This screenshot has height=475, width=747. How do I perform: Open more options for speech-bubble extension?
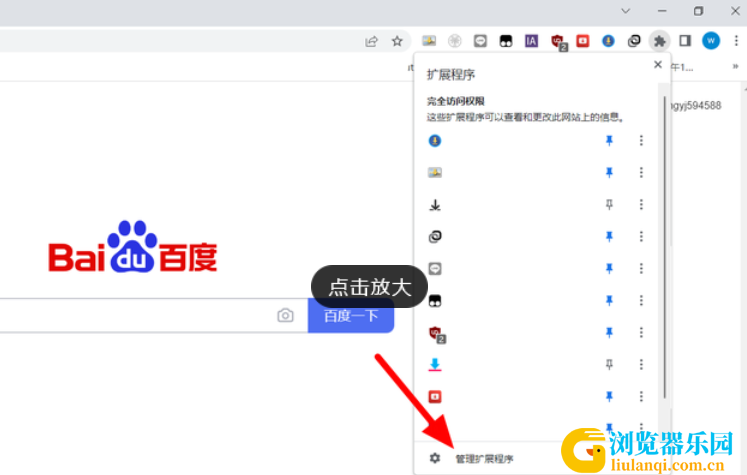pyautogui.click(x=641, y=269)
